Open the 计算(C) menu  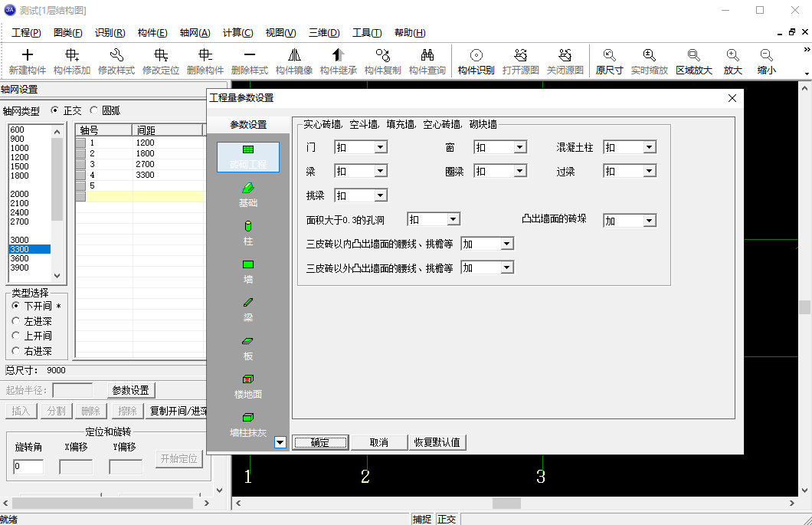237,33
